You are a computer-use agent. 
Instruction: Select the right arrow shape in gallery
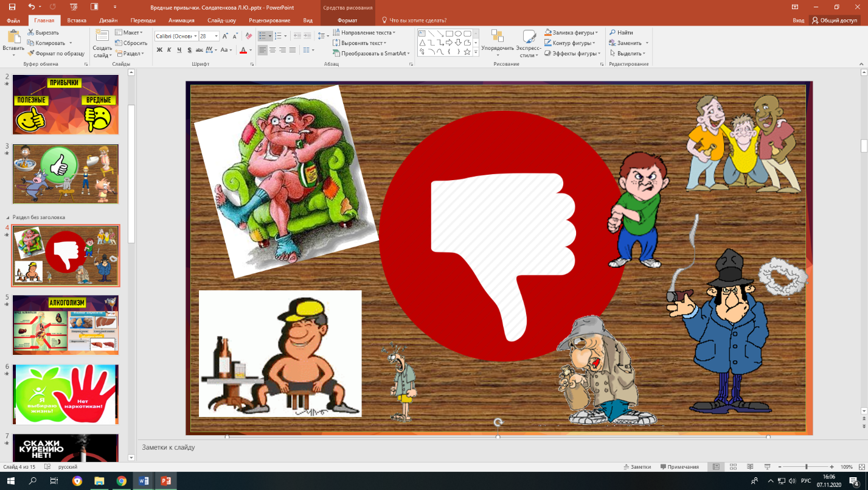tap(449, 43)
